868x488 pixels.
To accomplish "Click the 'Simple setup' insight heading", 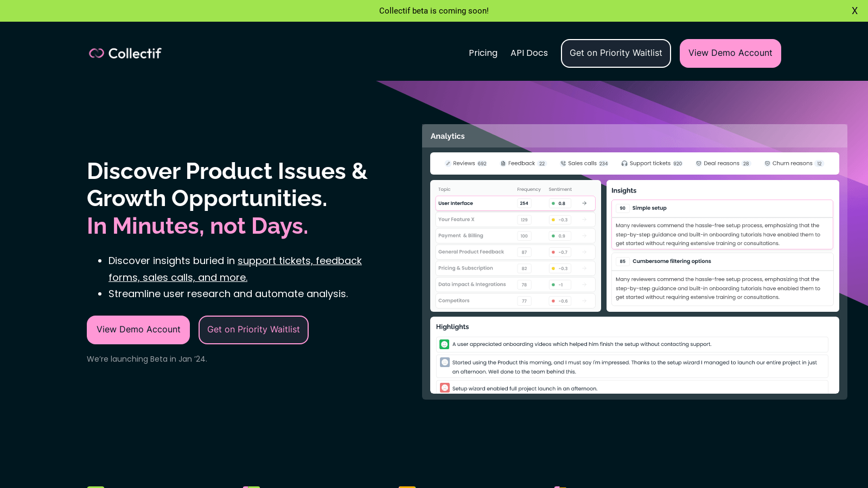I will (649, 208).
